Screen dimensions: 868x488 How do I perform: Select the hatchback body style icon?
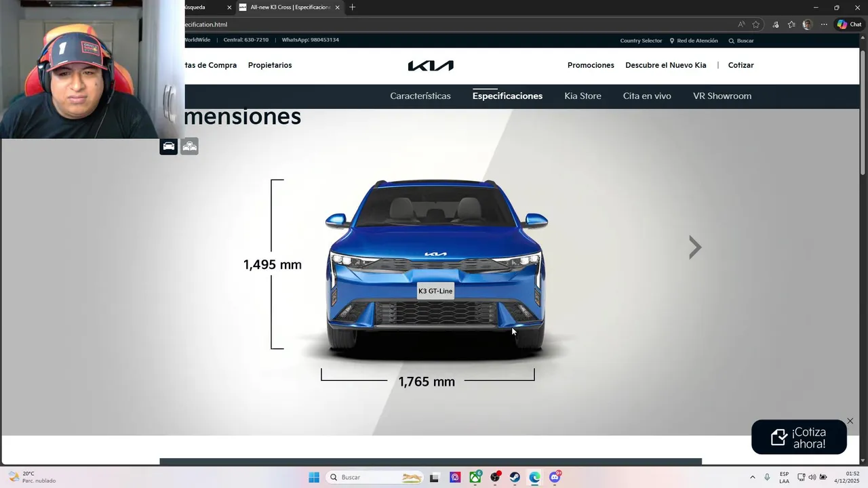tap(189, 146)
